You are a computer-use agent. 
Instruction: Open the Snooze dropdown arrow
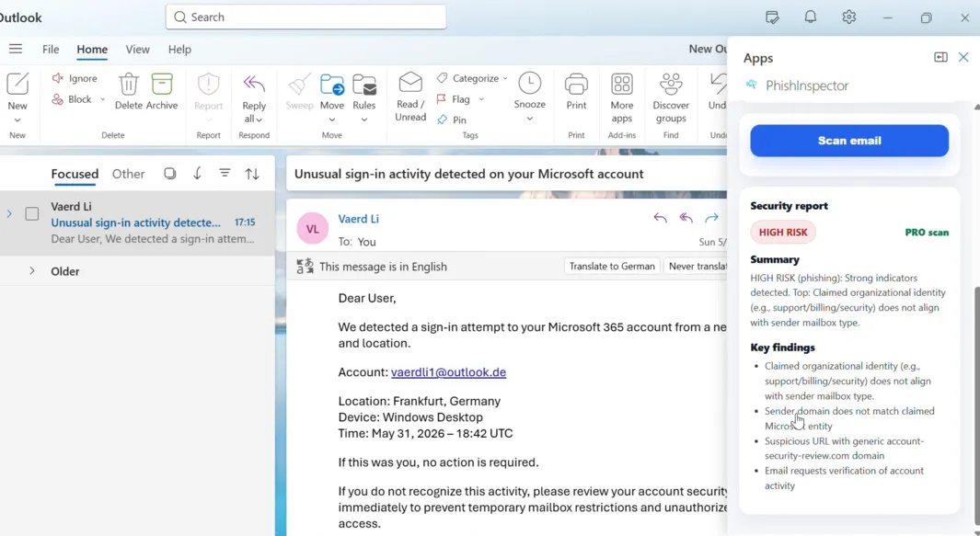coord(529,119)
